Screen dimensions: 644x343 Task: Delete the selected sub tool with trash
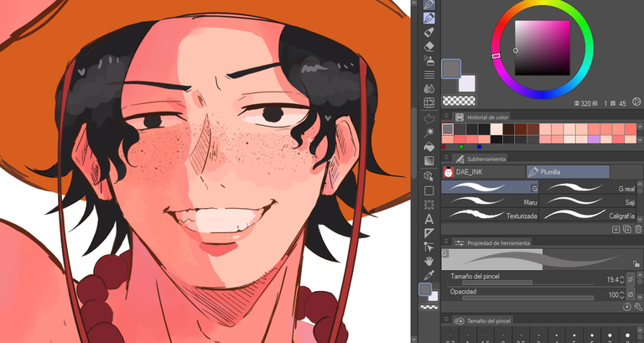[638, 229]
